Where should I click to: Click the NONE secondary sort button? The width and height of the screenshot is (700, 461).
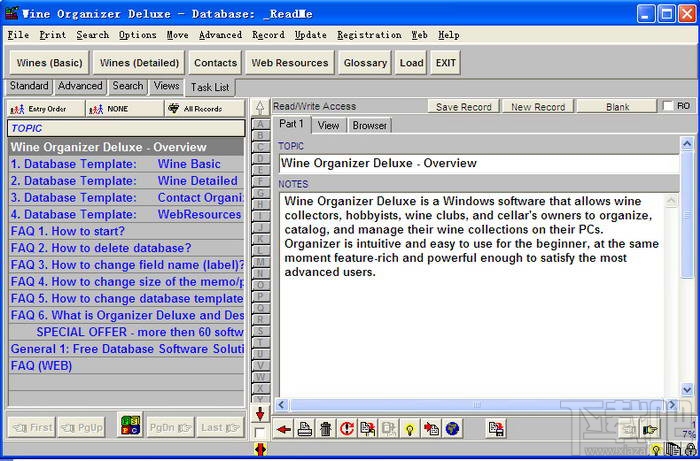click(125, 108)
